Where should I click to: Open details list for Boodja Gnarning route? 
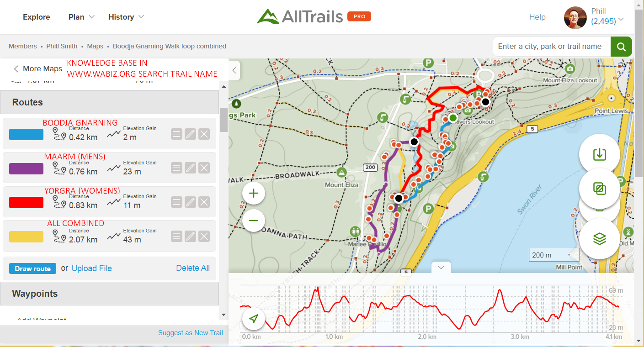[x=176, y=134]
